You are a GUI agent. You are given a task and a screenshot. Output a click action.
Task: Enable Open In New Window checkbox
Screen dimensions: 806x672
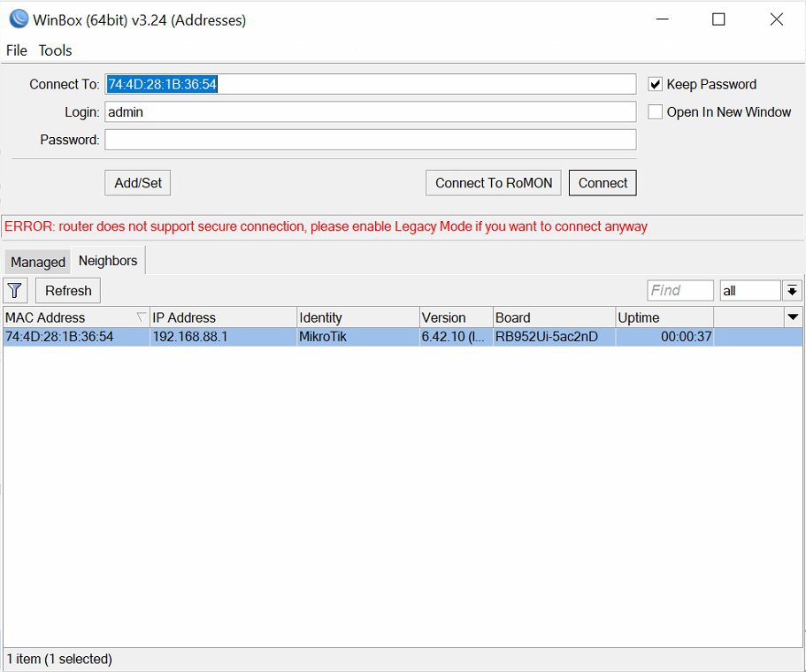(655, 112)
